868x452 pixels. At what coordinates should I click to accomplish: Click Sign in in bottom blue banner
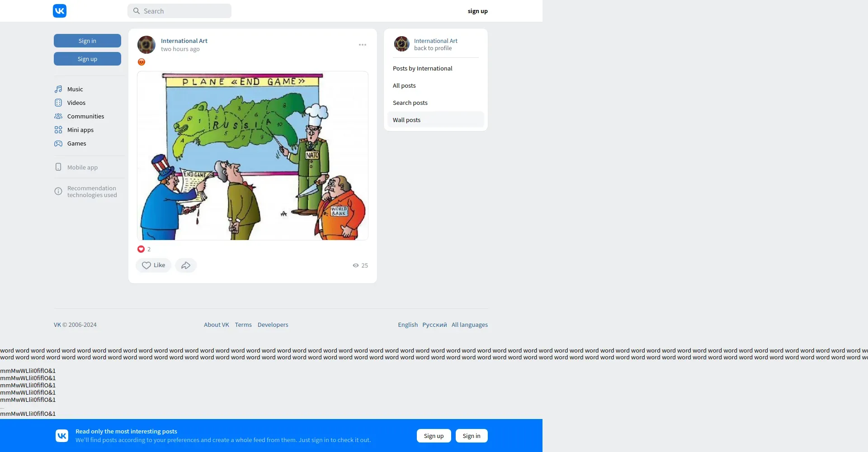[x=472, y=436]
